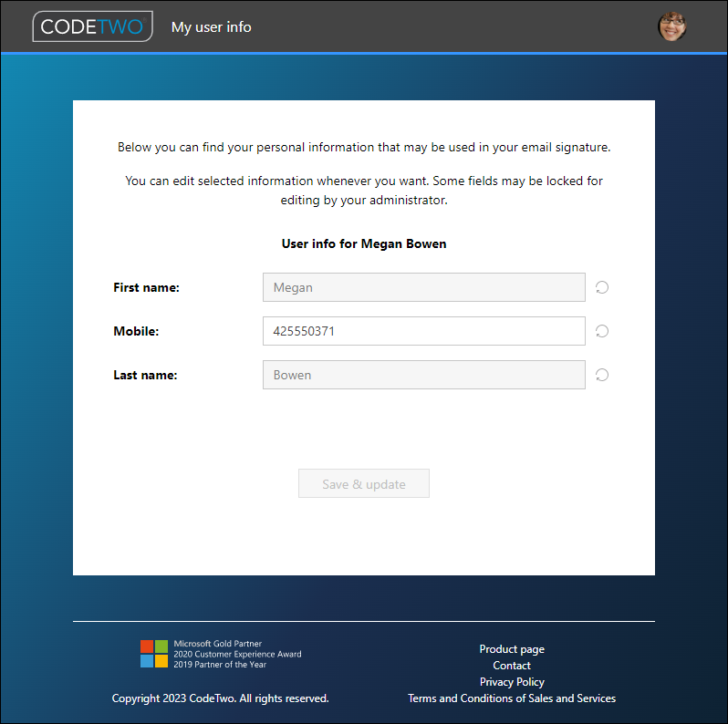
Task: Click the 'Copyright 2023 CodeTwo' footer text
Action: pos(220,698)
